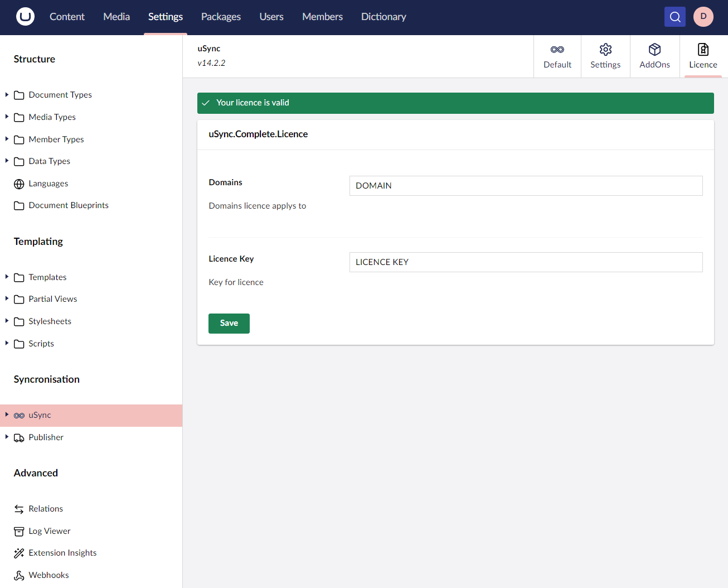728x588 pixels.
Task: Open the search magnifier icon
Action: [x=675, y=17]
